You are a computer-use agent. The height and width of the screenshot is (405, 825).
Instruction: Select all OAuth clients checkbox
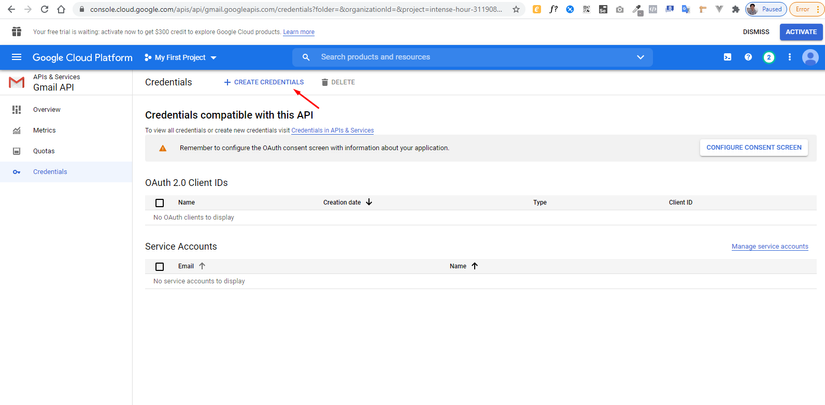point(160,202)
